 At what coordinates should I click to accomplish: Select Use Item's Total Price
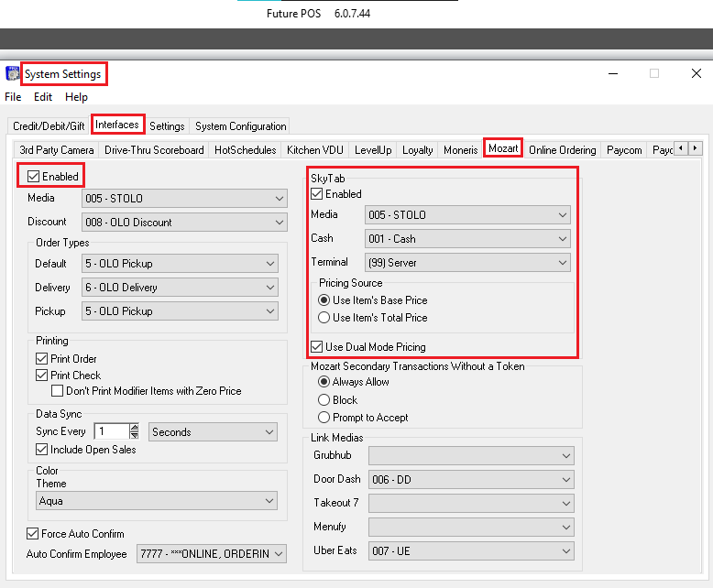[x=324, y=318]
